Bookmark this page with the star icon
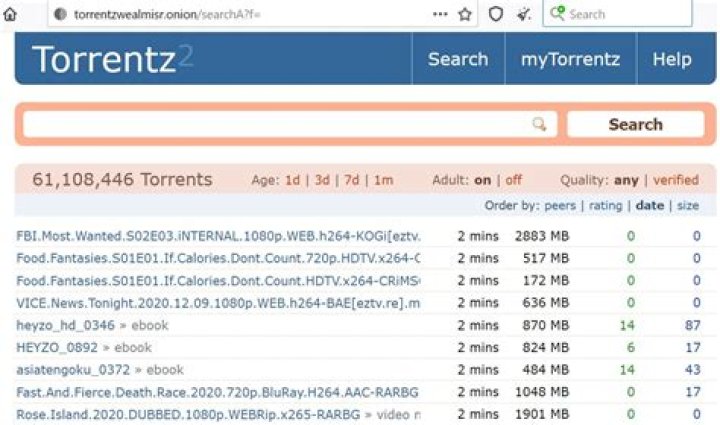Screen dimensions: 720x425 click(466, 14)
